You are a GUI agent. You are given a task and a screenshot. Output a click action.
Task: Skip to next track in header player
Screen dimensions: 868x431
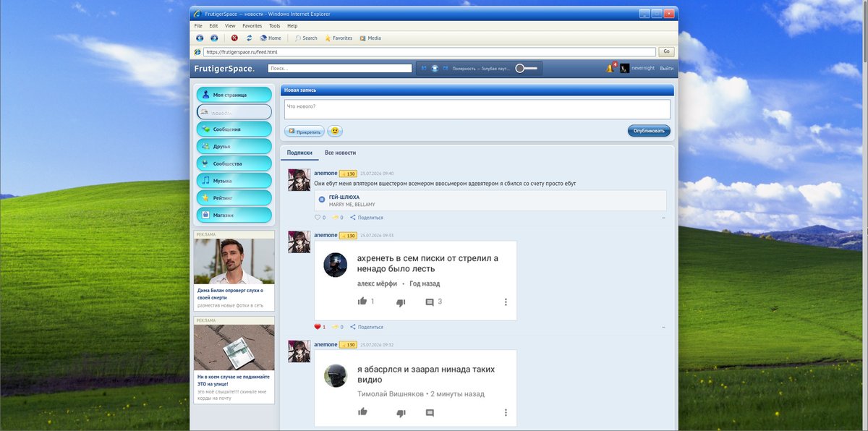[446, 68]
